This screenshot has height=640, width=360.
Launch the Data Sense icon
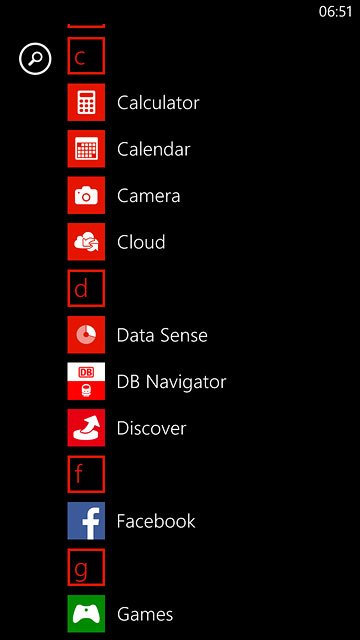pos(86,335)
